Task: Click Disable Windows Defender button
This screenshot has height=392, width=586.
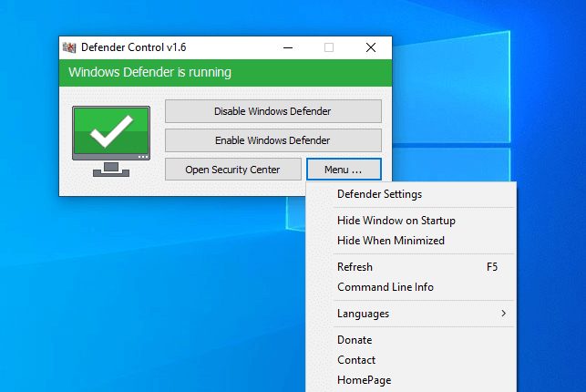Action: tap(273, 111)
